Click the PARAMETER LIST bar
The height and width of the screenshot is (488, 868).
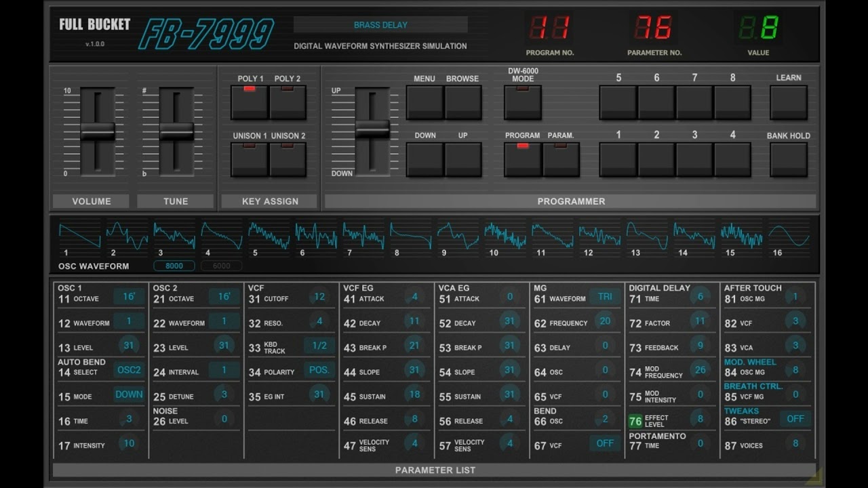tap(435, 470)
